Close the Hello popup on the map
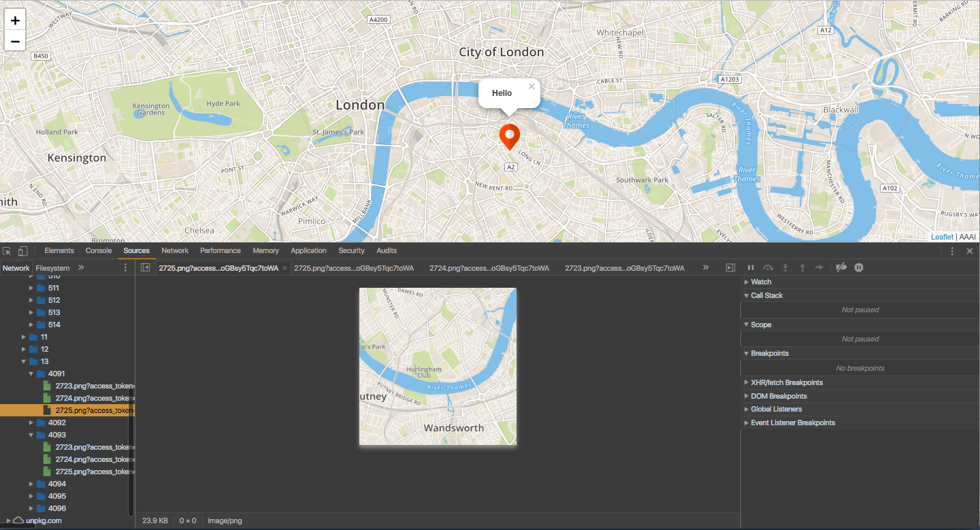This screenshot has height=530, width=980. [532, 86]
